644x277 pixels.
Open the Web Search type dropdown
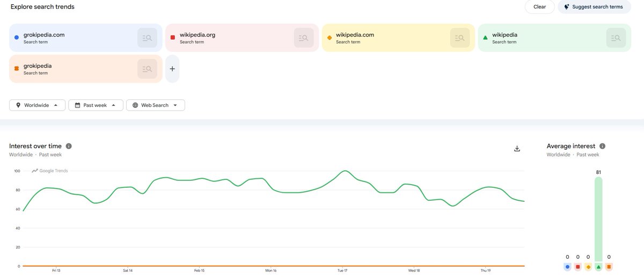point(156,105)
